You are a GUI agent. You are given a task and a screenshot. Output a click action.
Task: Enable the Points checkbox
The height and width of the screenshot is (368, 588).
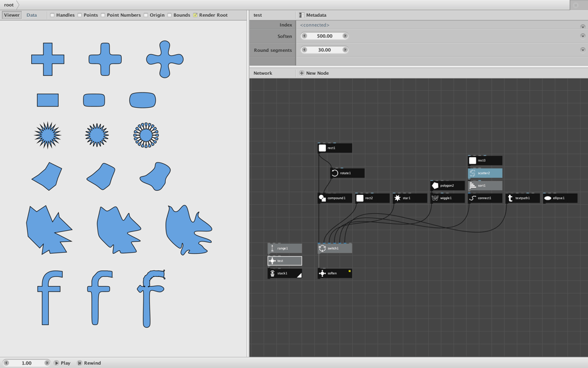(79, 15)
